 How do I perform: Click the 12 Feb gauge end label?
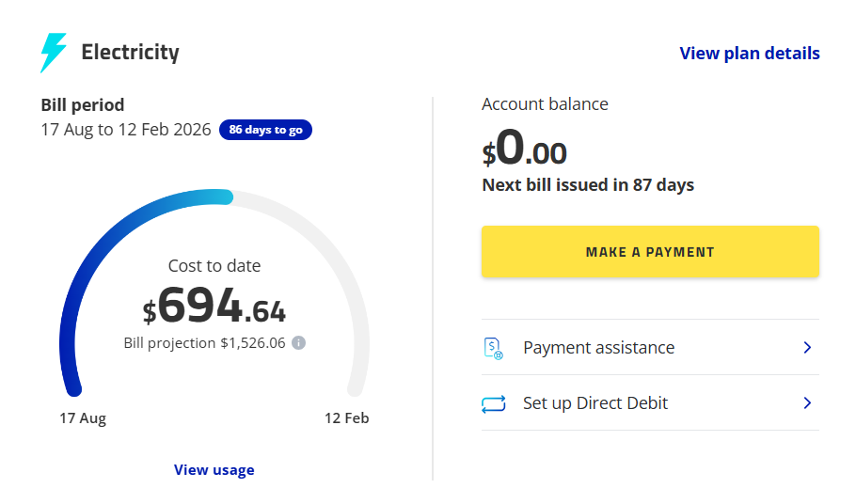(x=346, y=418)
